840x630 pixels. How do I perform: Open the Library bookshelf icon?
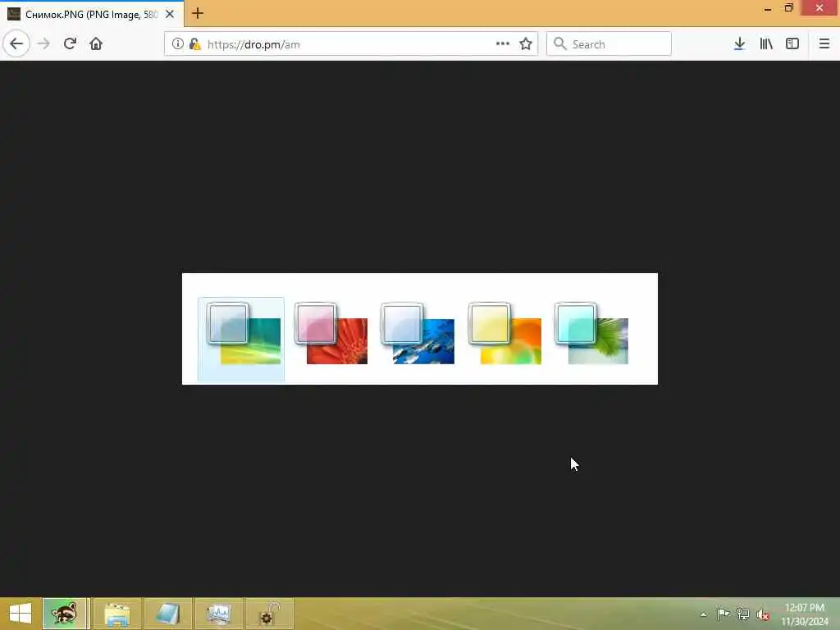pyautogui.click(x=766, y=44)
